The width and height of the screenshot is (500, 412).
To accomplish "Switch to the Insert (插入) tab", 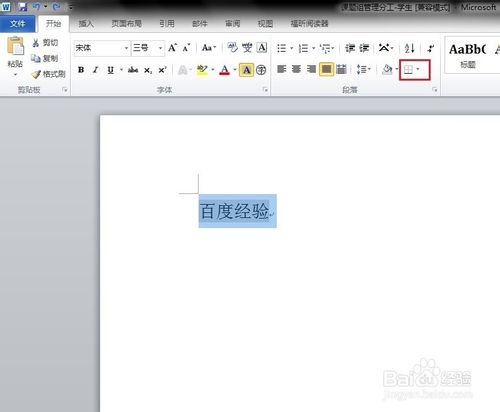I will click(x=86, y=23).
